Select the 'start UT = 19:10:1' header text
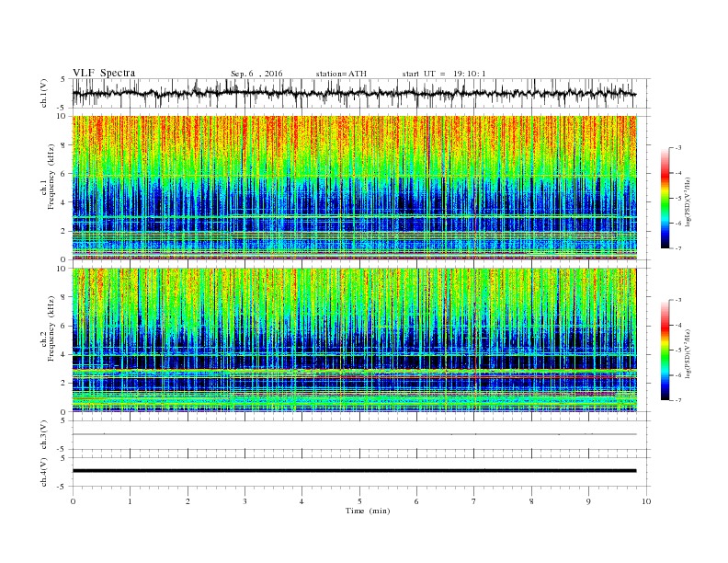728x563 pixels. [x=444, y=74]
